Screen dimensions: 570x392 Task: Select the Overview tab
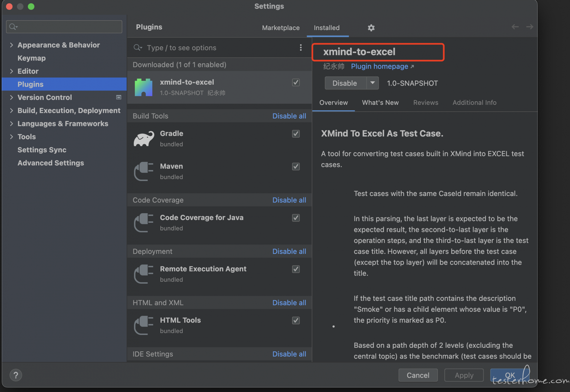(x=333, y=102)
